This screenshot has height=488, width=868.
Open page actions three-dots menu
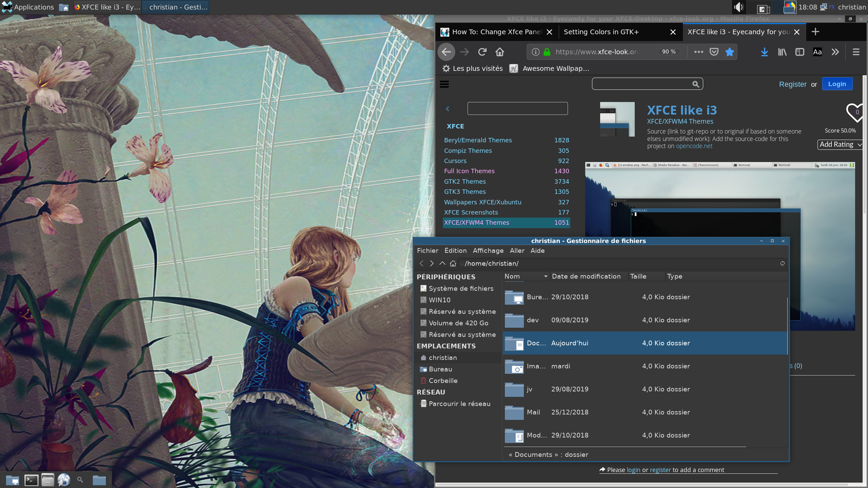(698, 52)
